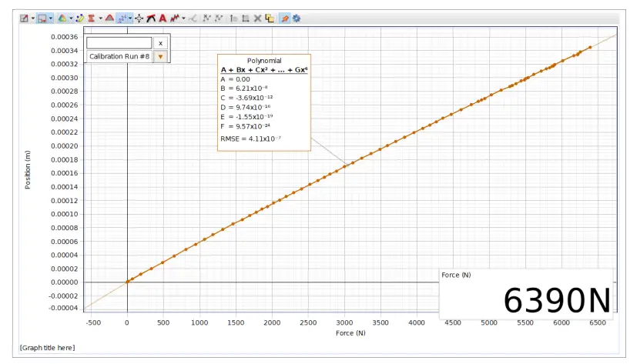This screenshot has width=630, height=364.
Task: Open the data run selection dropdown arrow
Action: pyautogui.click(x=51, y=18)
